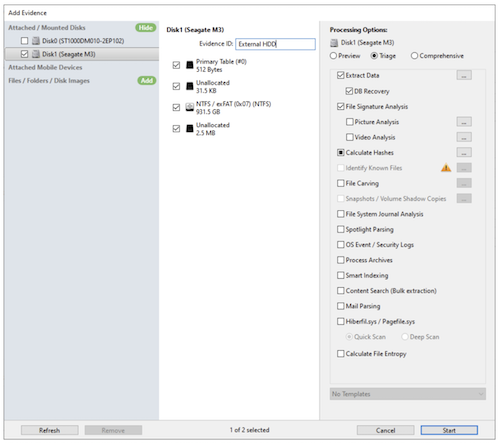Uncheck the 31.5 KB Unallocated checkbox
This screenshot has height=446, width=500.
176,86
